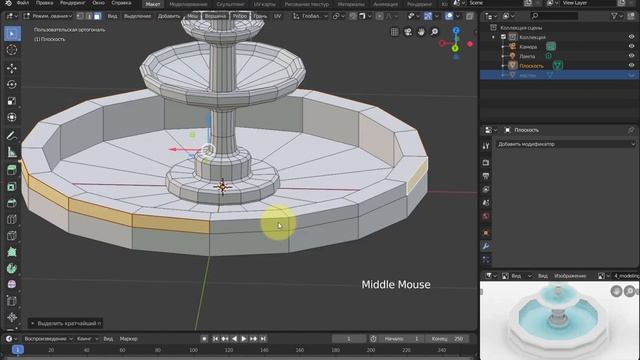The image size is (640, 360).
Task: Open the Modifiers wrench properties tab
Action: (x=486, y=246)
